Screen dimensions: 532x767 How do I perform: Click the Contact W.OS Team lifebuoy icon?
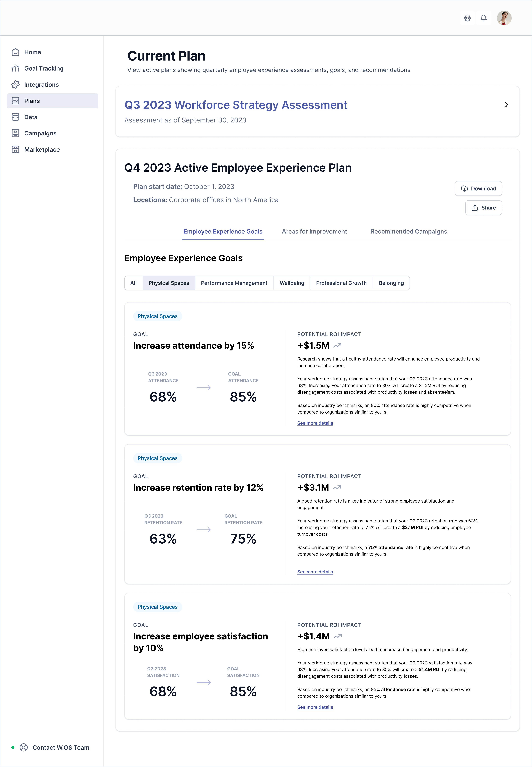(24, 748)
